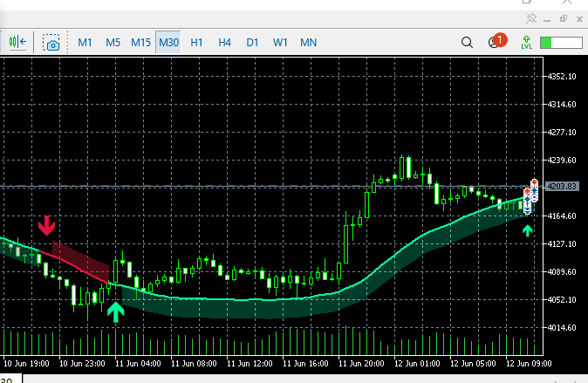Click the 4164.60 price scale label
Viewport: 588px width, 383px height.
[x=562, y=216]
